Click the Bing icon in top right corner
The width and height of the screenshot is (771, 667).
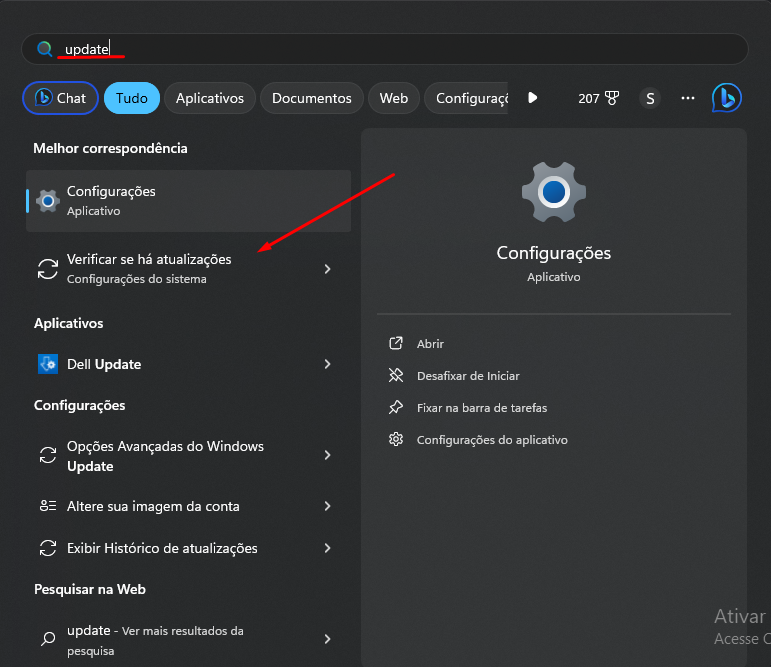[x=726, y=98]
